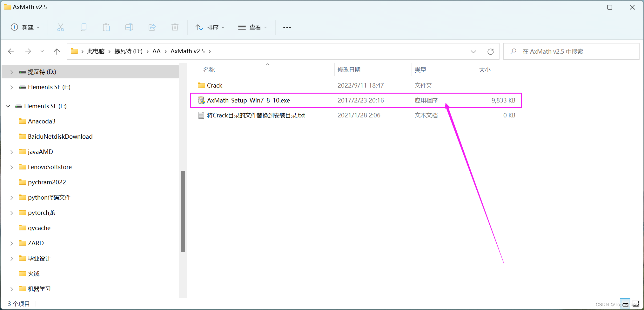Image resolution: width=644 pixels, height=310 pixels.
Task: Expand the ZARD folder node
Action: point(11,243)
